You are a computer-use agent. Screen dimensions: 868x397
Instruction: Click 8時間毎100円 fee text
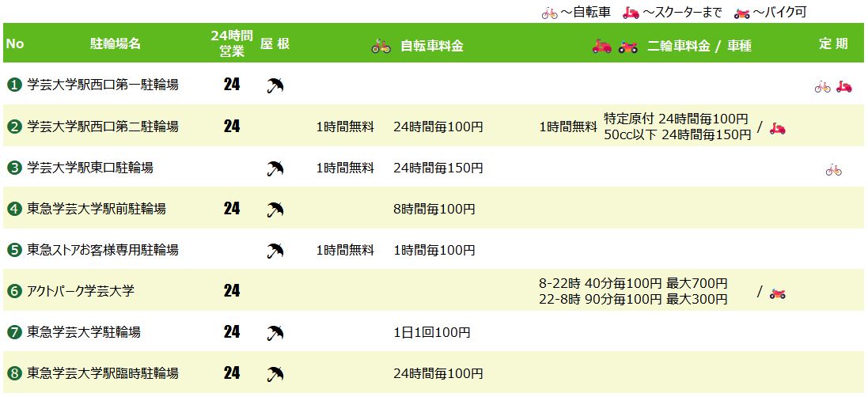coord(434,209)
